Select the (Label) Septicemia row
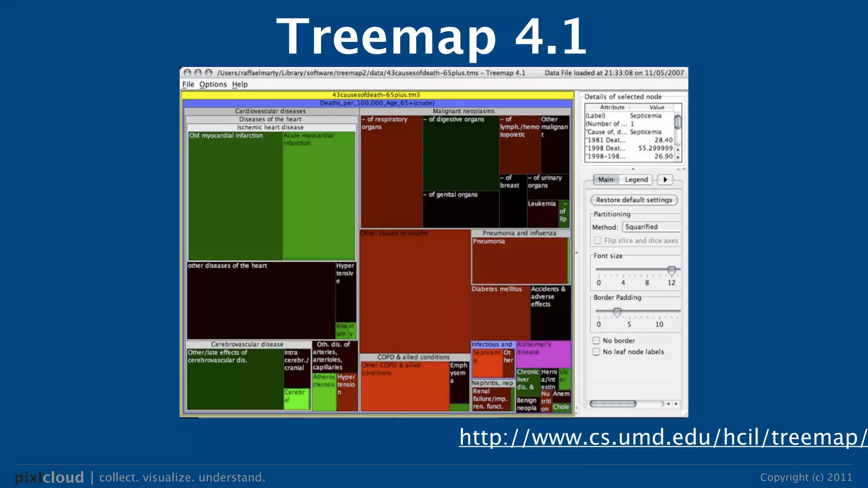The image size is (868, 488). (x=629, y=116)
